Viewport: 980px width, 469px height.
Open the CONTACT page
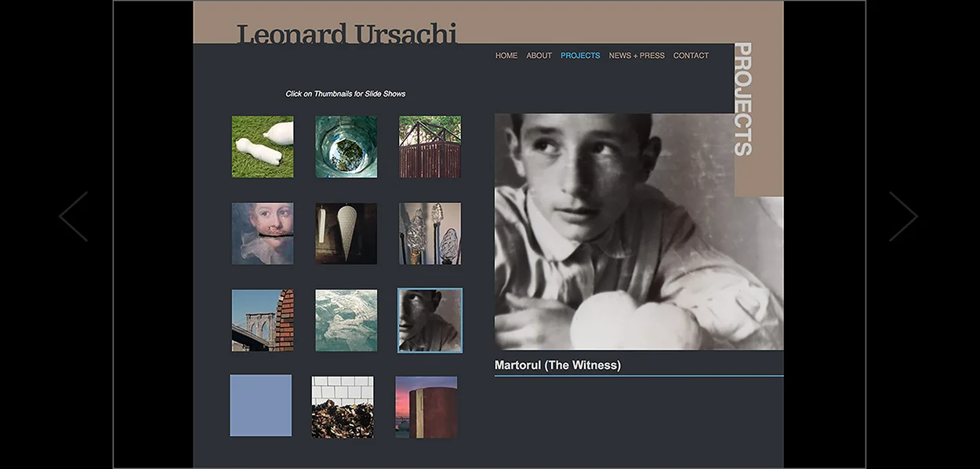click(x=691, y=56)
